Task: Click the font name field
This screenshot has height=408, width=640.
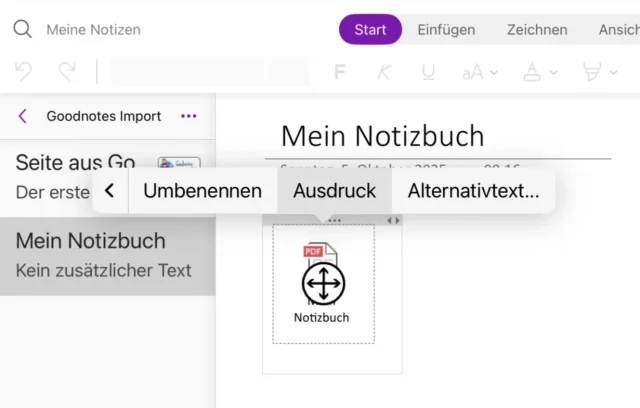Action: tap(187, 71)
